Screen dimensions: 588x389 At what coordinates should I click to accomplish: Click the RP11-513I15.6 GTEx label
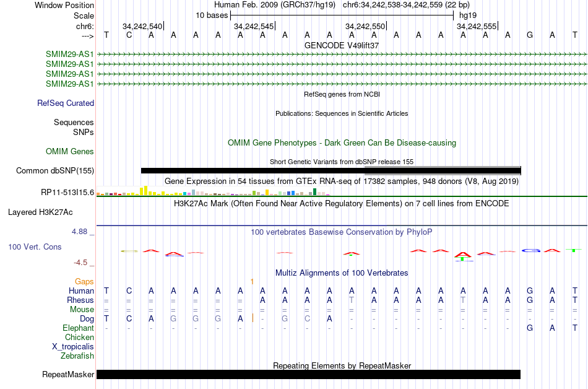[67, 193]
